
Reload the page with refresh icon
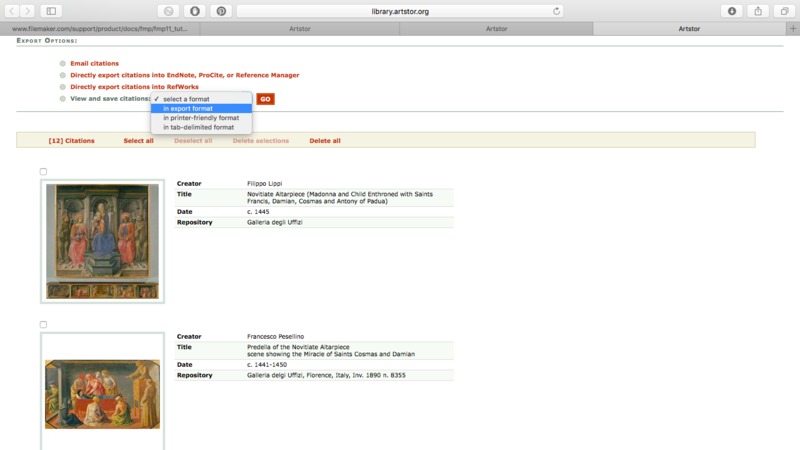click(x=556, y=11)
